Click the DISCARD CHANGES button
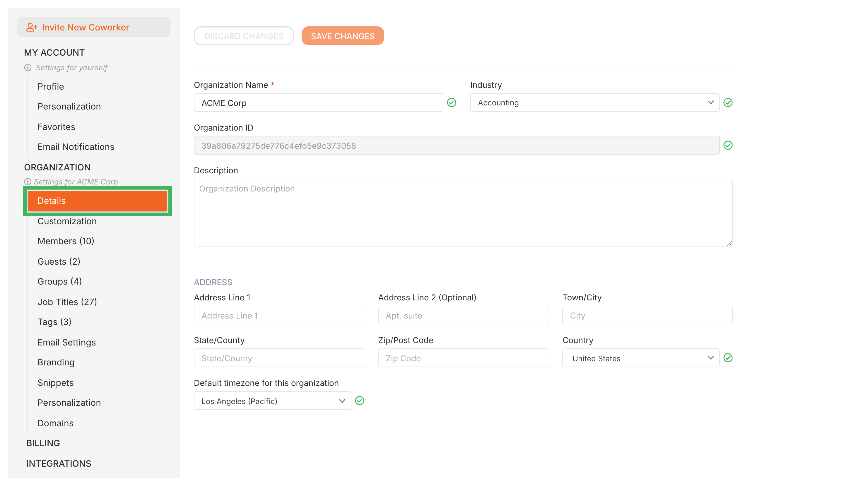 coord(244,36)
